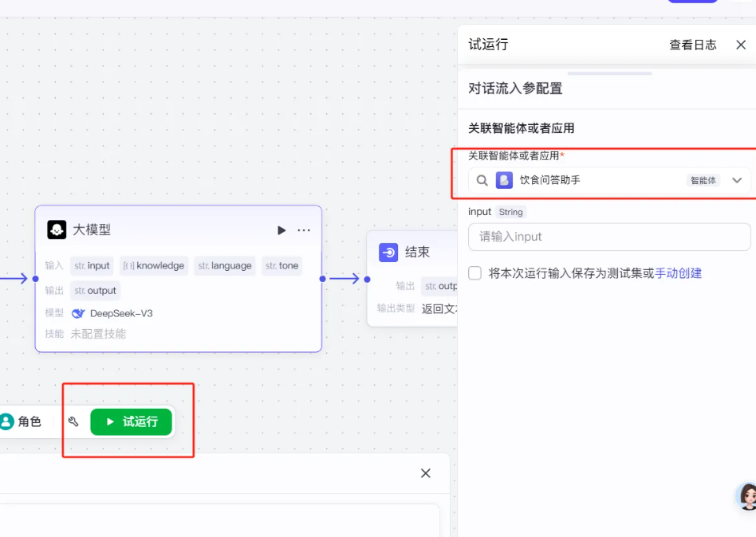Click the knowledge input tag on 大模型

pos(154,266)
